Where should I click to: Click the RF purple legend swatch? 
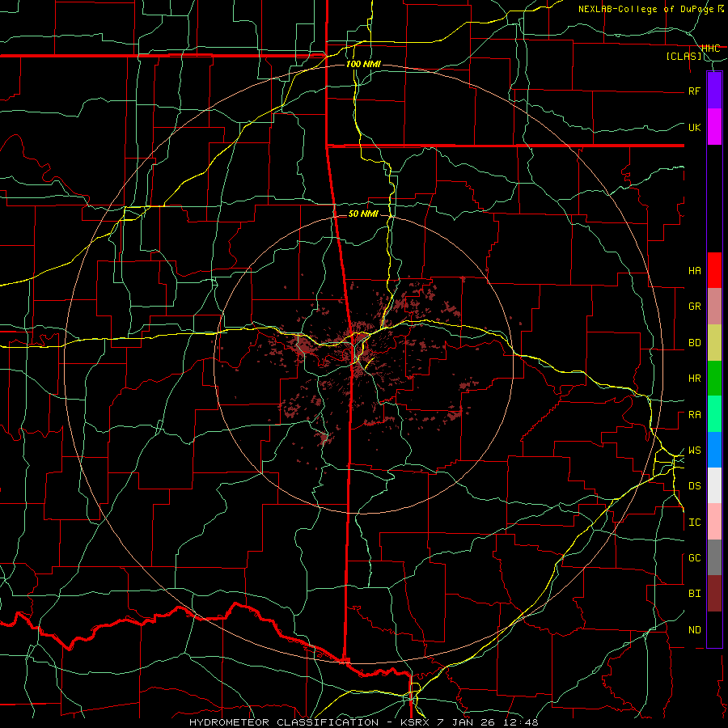click(x=714, y=91)
